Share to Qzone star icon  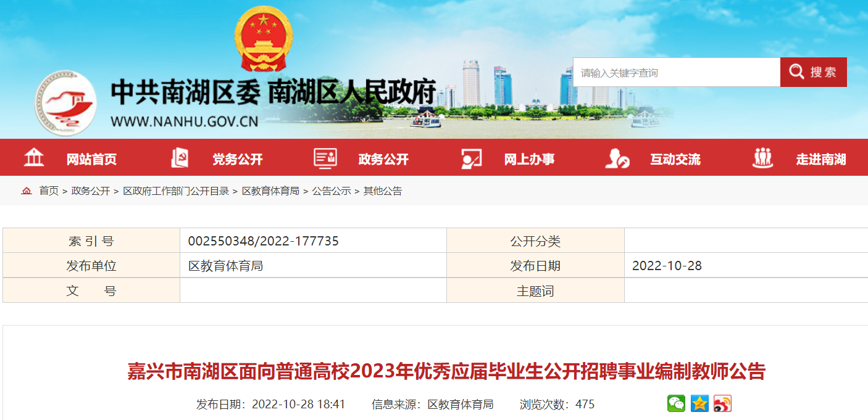(699, 403)
